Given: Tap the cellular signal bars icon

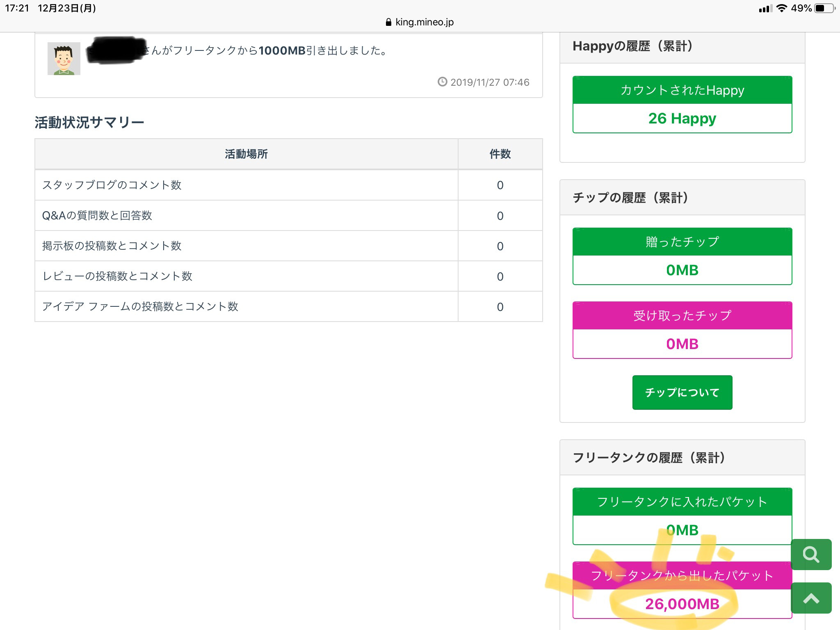Looking at the screenshot, I should [765, 8].
